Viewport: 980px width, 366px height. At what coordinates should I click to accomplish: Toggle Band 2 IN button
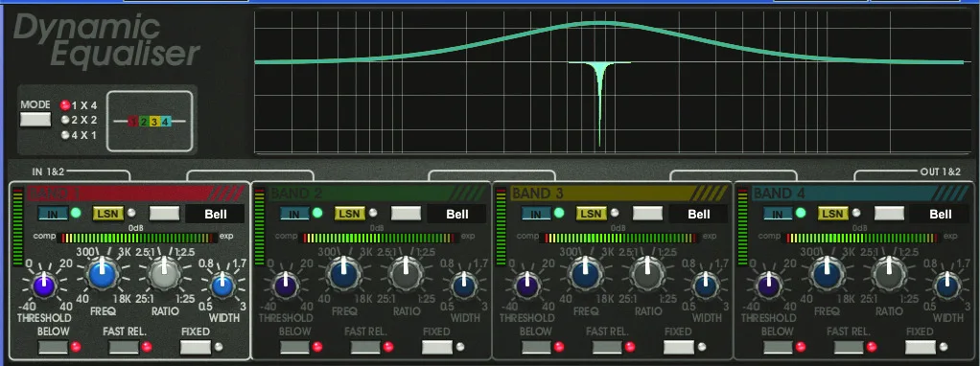click(294, 214)
